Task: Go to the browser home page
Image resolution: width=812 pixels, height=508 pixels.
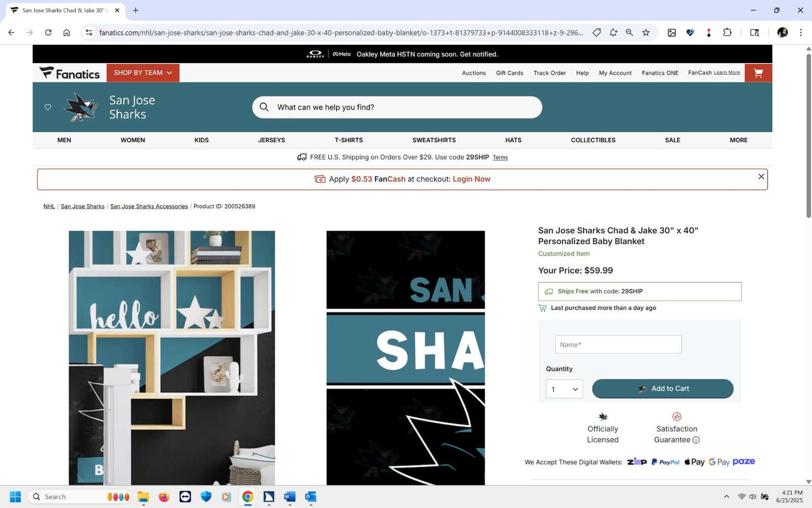Action: (x=66, y=33)
